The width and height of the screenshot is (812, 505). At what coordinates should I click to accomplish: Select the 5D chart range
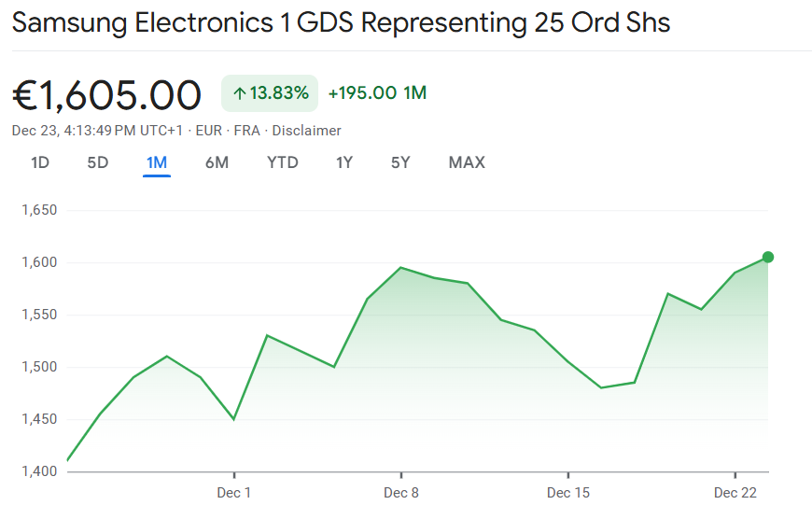click(x=98, y=162)
